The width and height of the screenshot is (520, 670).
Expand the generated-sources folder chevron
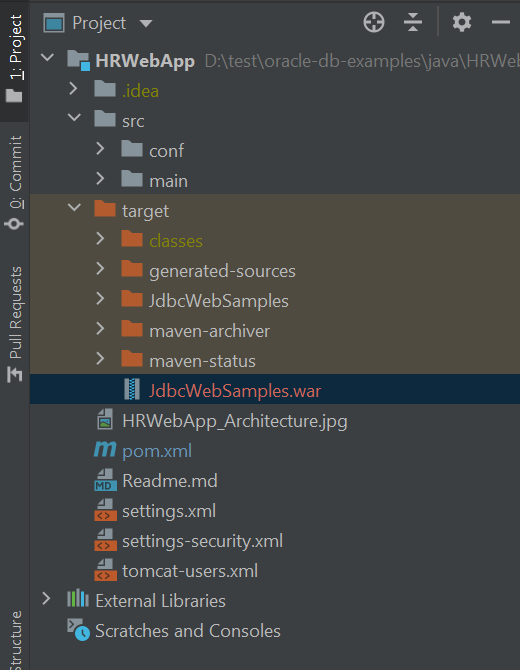point(100,269)
